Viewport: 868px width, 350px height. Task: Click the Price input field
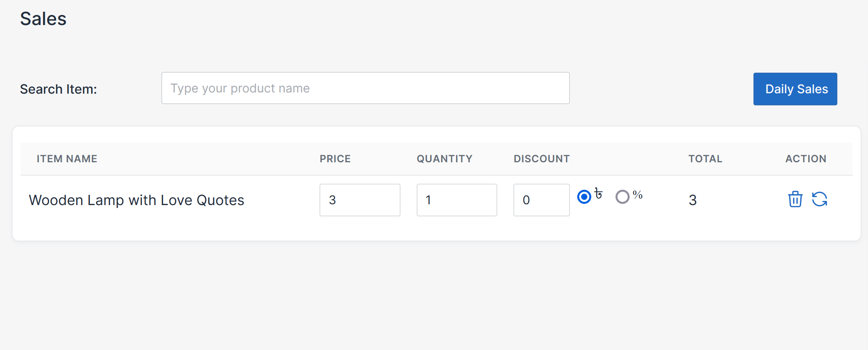[360, 200]
